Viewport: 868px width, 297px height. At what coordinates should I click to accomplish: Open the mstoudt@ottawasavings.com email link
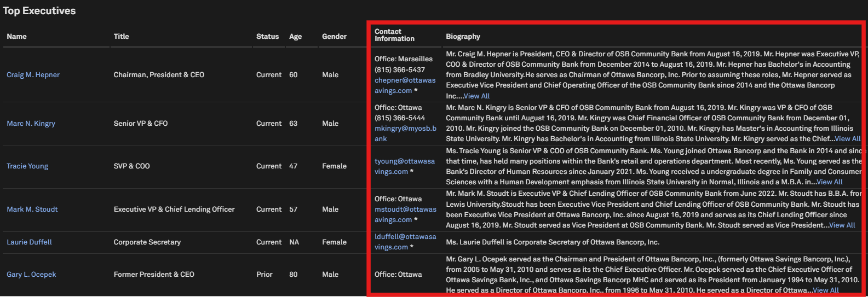(x=405, y=209)
